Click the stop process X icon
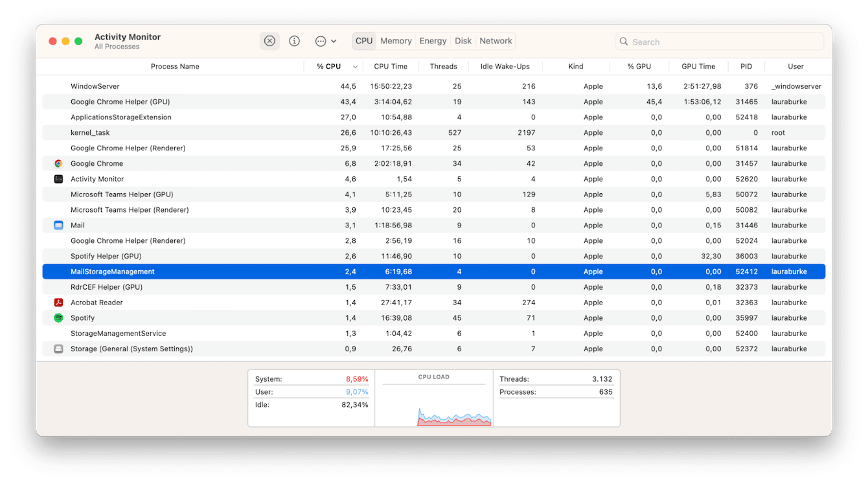The image size is (868, 484). tap(269, 41)
